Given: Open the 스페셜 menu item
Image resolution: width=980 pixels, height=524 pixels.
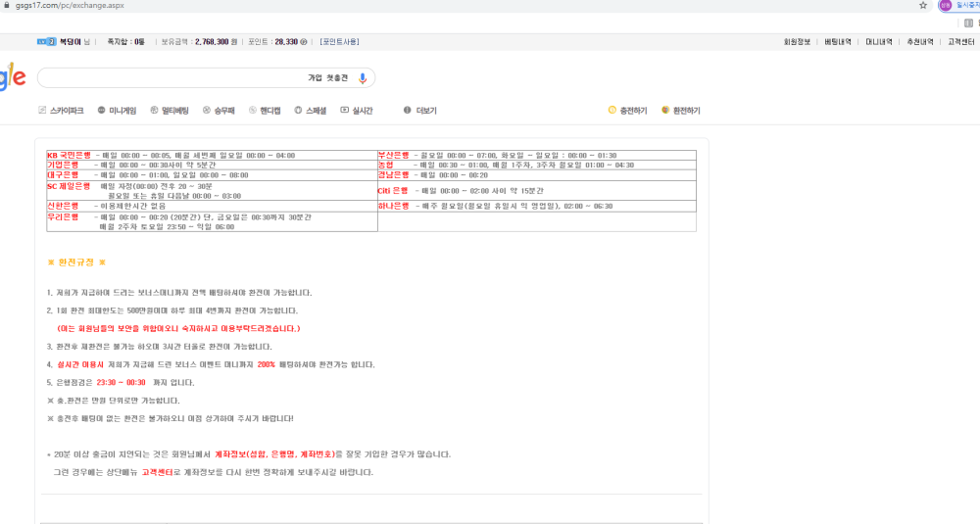Looking at the screenshot, I should pyautogui.click(x=311, y=111).
